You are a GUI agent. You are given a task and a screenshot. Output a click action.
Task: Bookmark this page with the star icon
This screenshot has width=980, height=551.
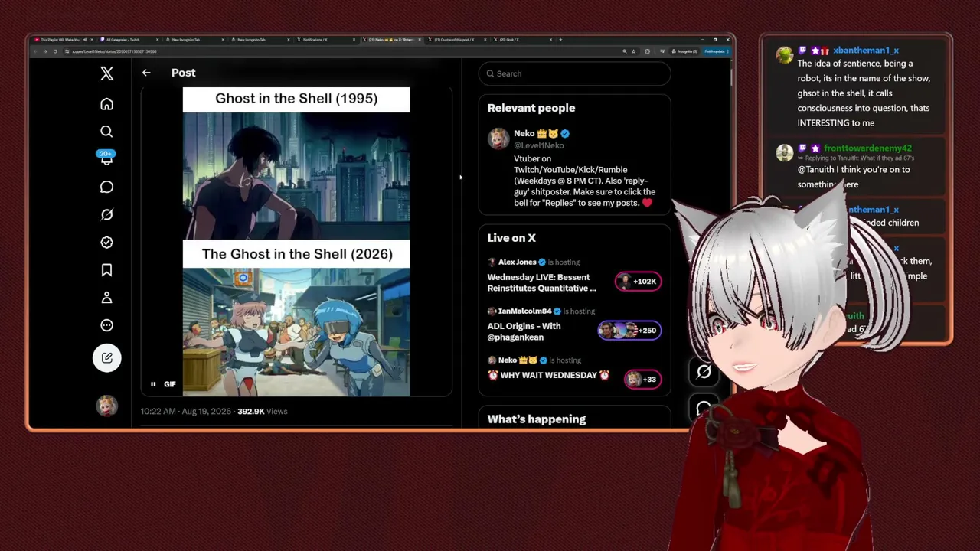pyautogui.click(x=634, y=51)
